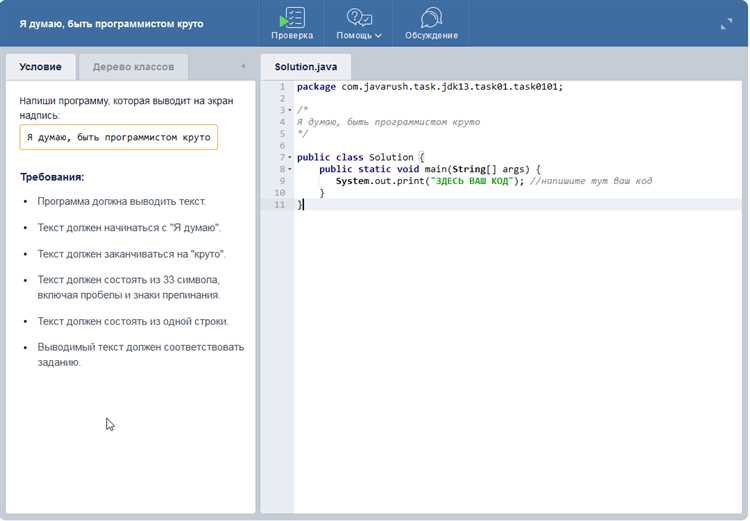Screen dimensions: 750x521
Task: Switch to the Условие tab
Action: pyautogui.click(x=40, y=67)
